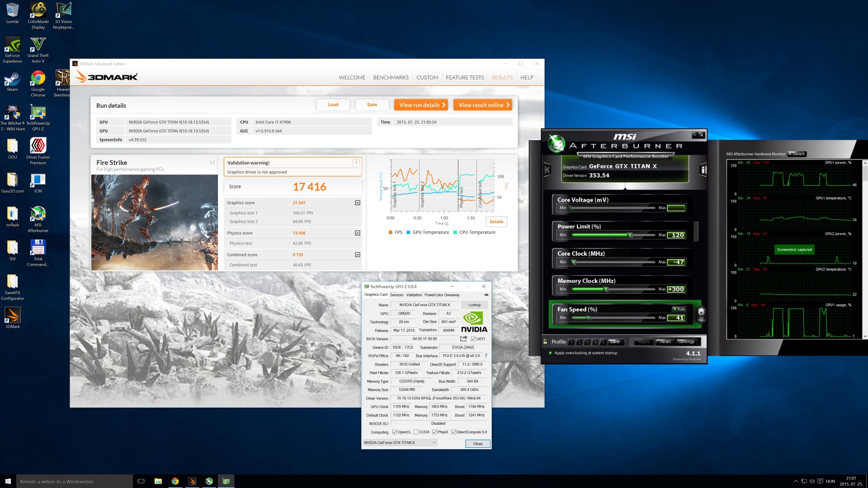Viewport: 868px width, 488px height.
Task: Open user define fan settings gear
Action: (701, 313)
